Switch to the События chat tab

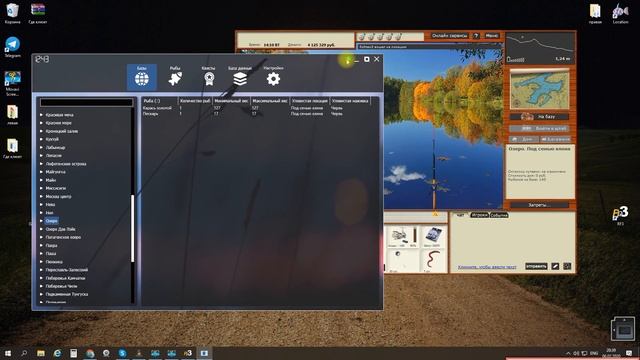(x=499, y=215)
